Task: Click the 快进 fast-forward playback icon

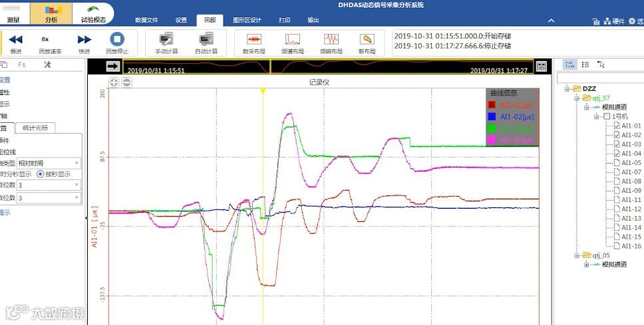Action: [84, 39]
